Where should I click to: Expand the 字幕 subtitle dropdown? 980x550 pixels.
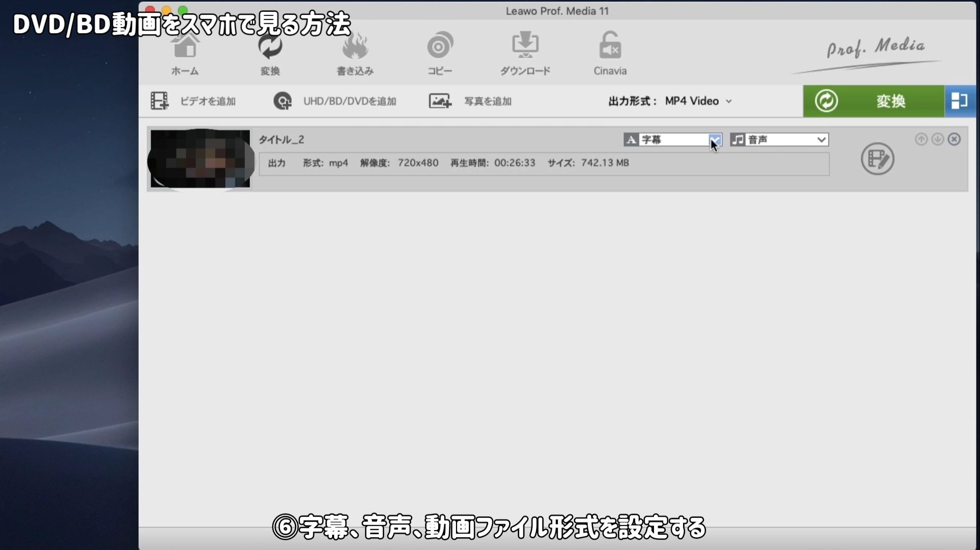pos(715,140)
